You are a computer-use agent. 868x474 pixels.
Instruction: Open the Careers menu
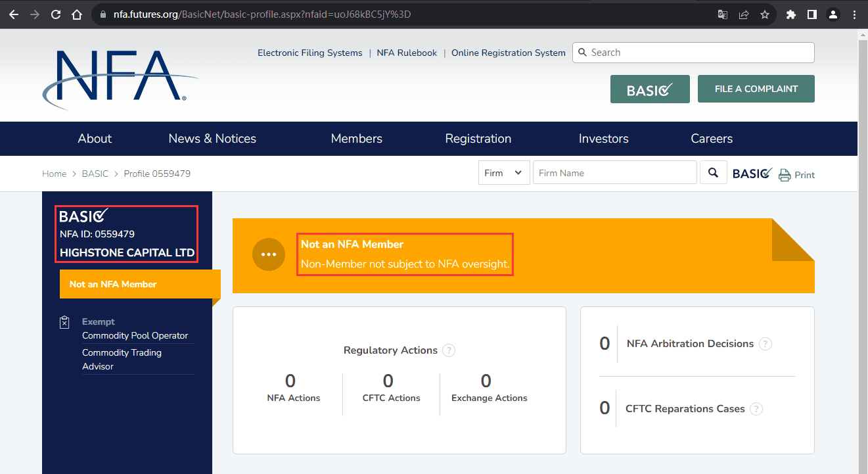pyautogui.click(x=712, y=139)
